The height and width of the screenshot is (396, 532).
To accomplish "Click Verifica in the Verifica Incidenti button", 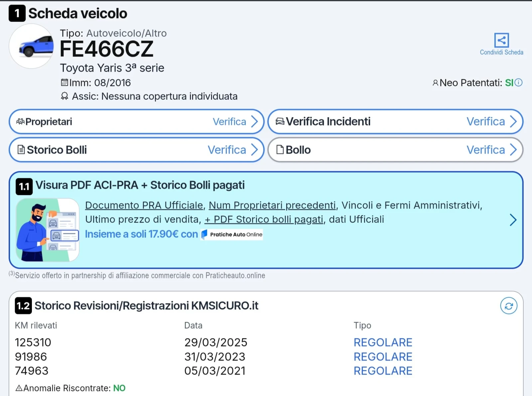I will [486, 121].
